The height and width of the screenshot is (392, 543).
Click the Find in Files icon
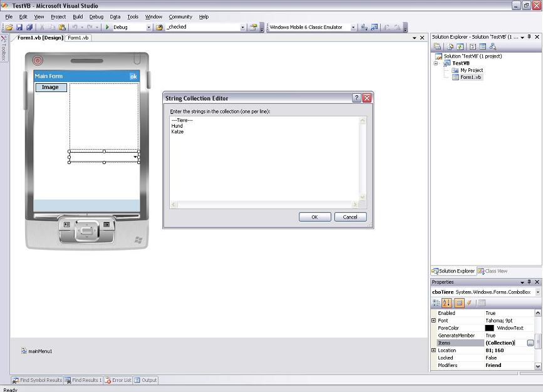159,27
